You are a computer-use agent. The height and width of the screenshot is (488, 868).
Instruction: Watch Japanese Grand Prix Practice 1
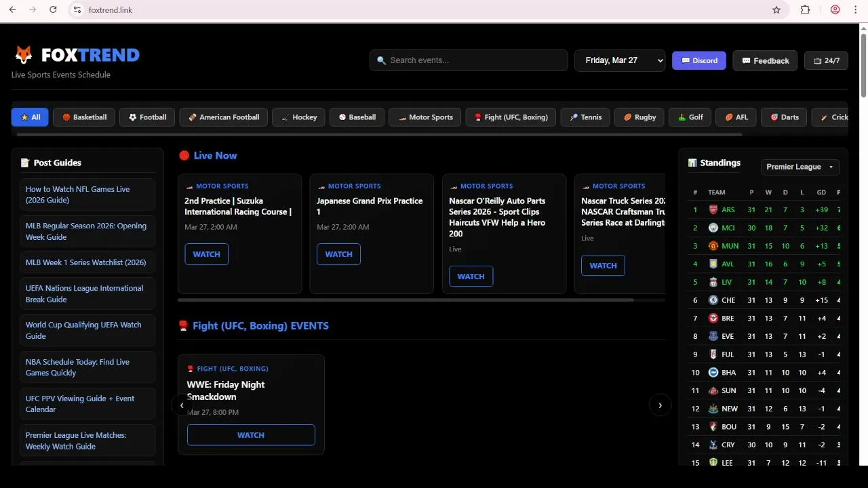coord(339,254)
